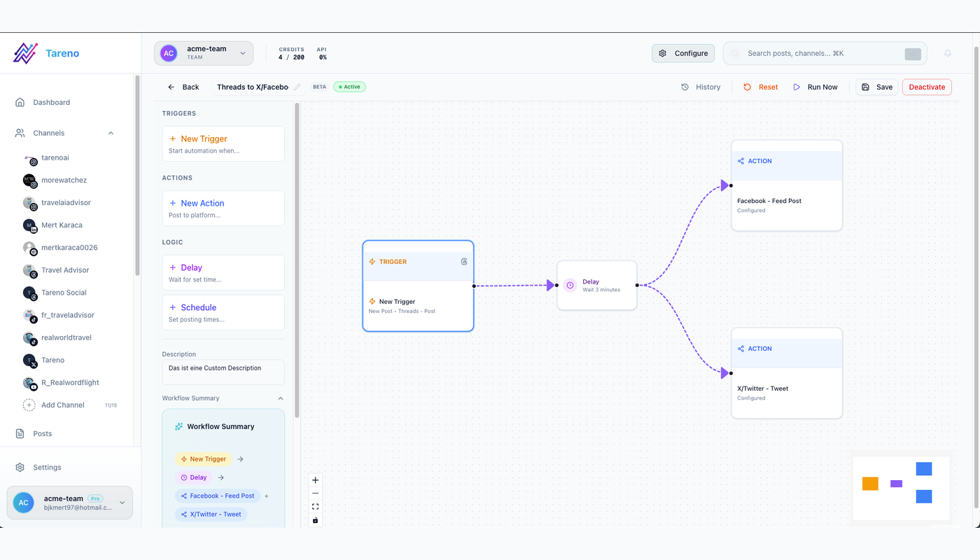
Task: Add a Schedule logic block
Action: [x=223, y=312]
